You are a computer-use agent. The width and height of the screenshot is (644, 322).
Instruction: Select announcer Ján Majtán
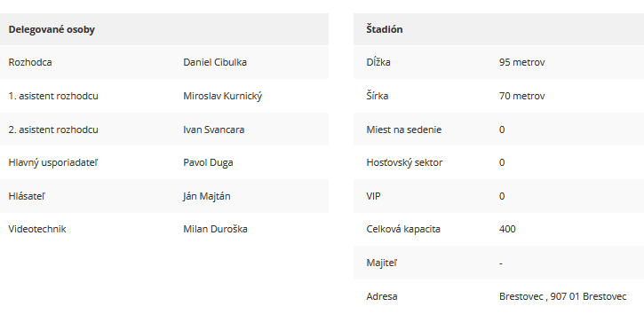coord(207,196)
